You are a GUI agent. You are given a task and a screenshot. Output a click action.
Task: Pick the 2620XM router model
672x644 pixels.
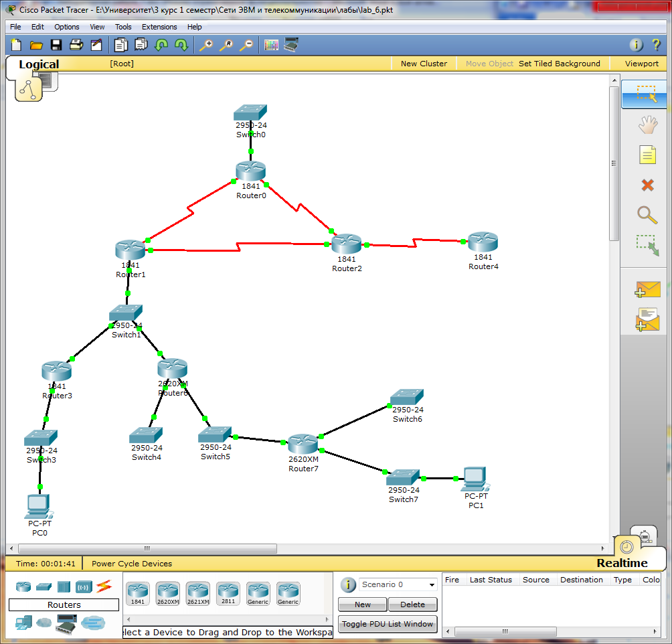click(x=168, y=594)
